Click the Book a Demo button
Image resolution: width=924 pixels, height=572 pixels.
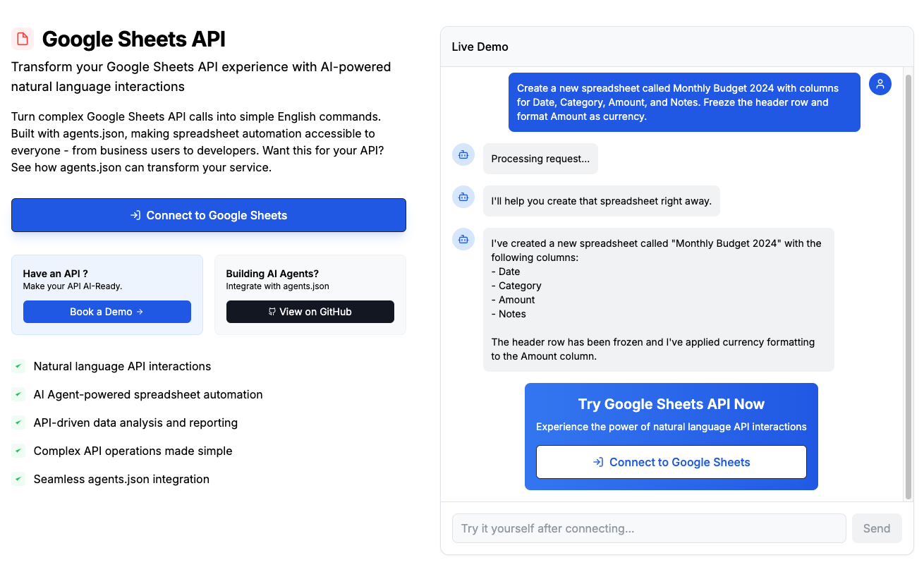(x=107, y=312)
